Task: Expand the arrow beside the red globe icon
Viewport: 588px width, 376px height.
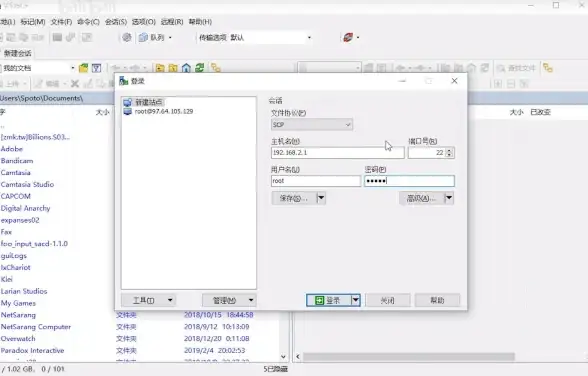Action: pyautogui.click(x=358, y=37)
